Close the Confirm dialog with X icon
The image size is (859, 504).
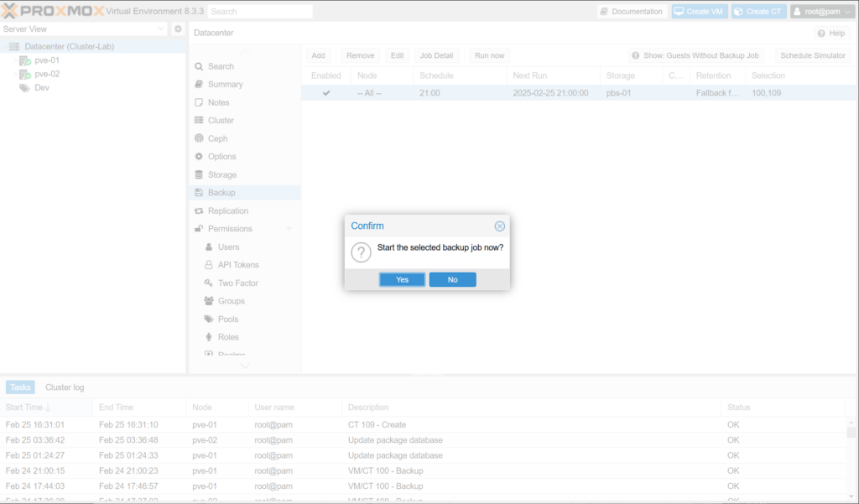499,226
